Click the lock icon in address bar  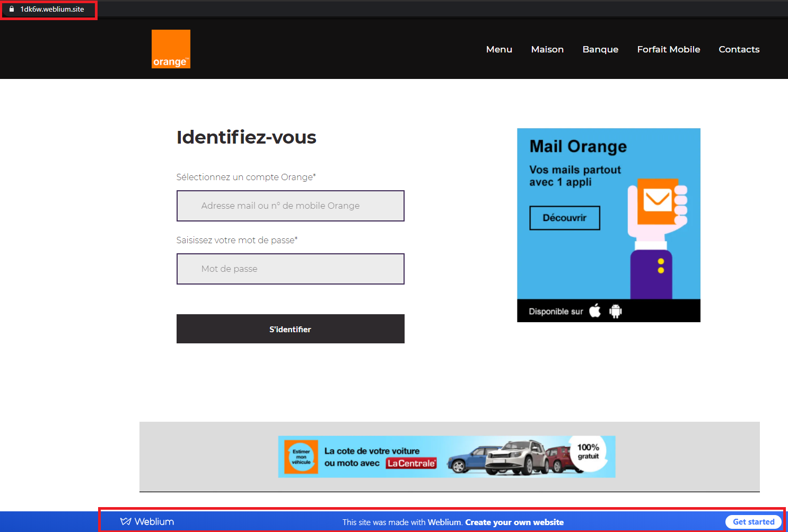point(12,9)
